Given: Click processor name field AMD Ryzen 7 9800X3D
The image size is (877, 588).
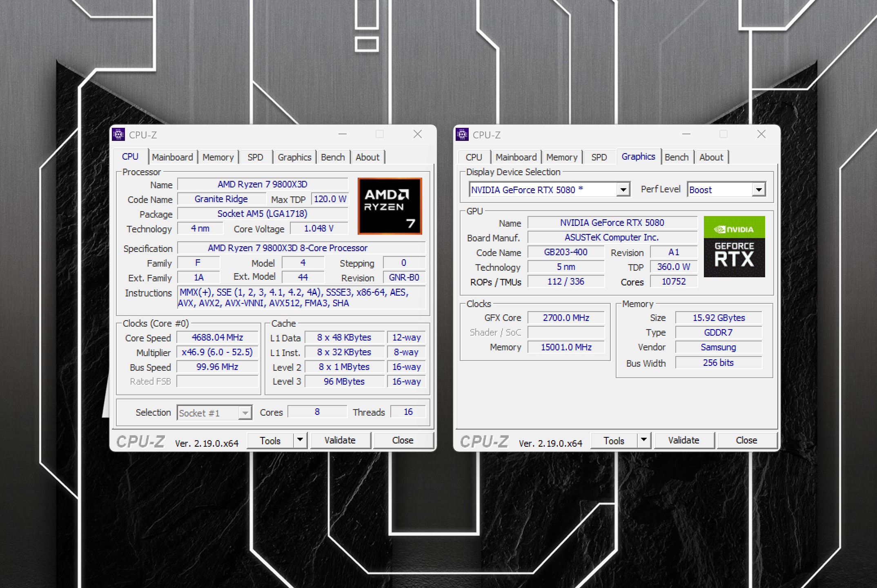Looking at the screenshot, I should (x=263, y=185).
